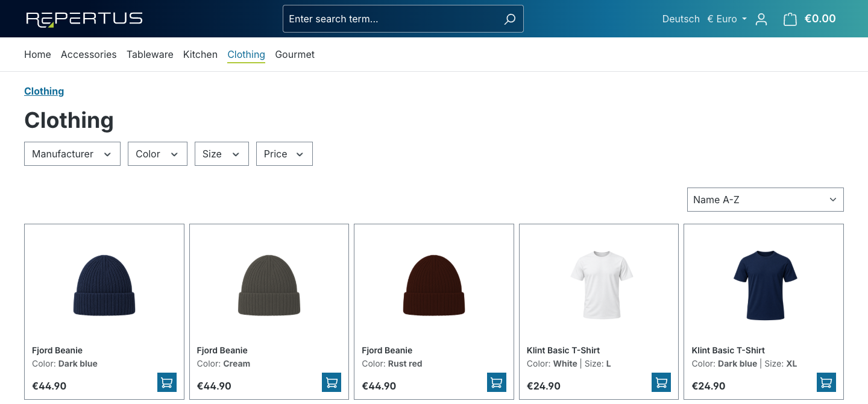
Task: Click the rust red beanie image
Action: click(x=434, y=285)
